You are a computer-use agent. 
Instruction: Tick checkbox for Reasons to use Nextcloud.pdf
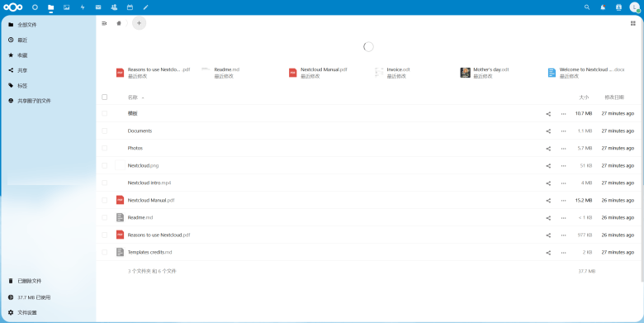[104, 235]
